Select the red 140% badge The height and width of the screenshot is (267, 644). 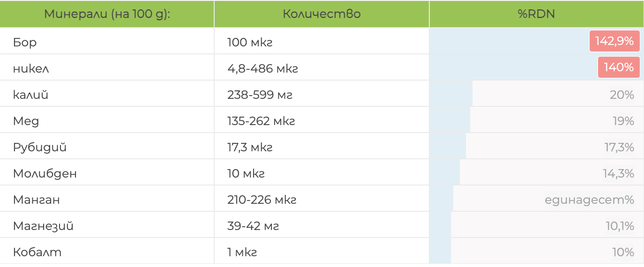pos(618,67)
